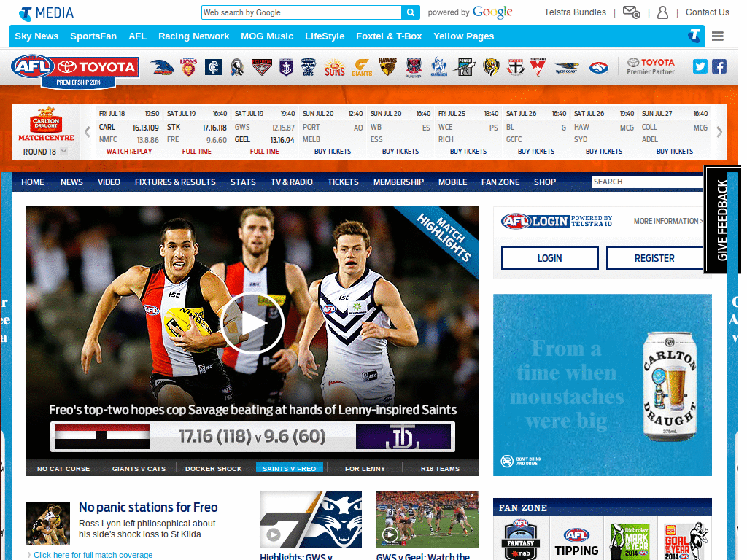Open the Melbourne Demons team logo

click(x=414, y=67)
